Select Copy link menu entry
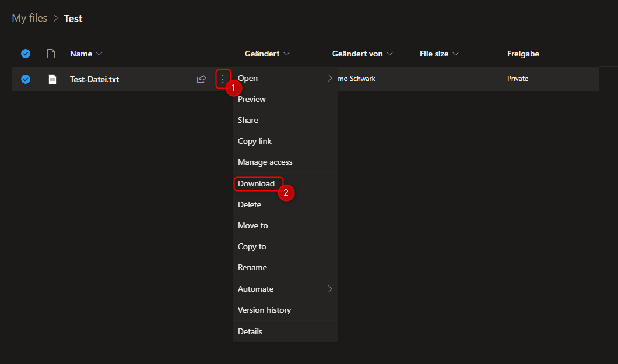Viewport: 618px width, 364px height. click(255, 141)
